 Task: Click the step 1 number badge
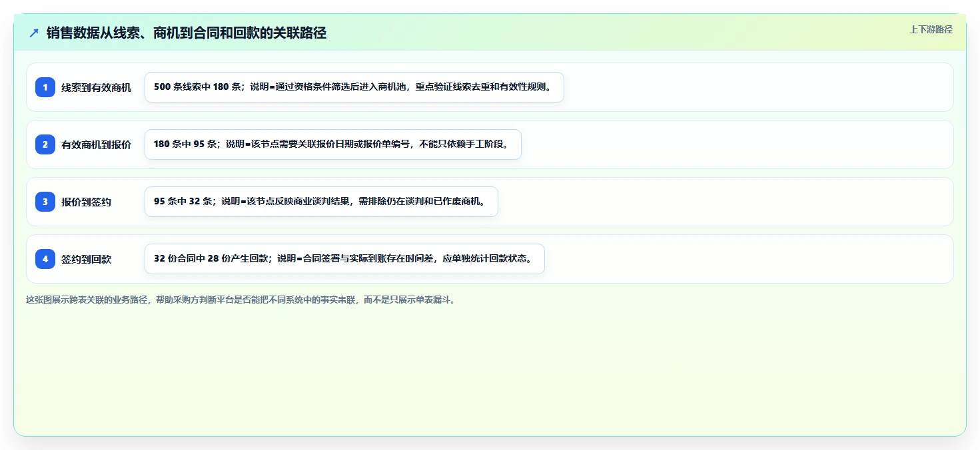45,87
